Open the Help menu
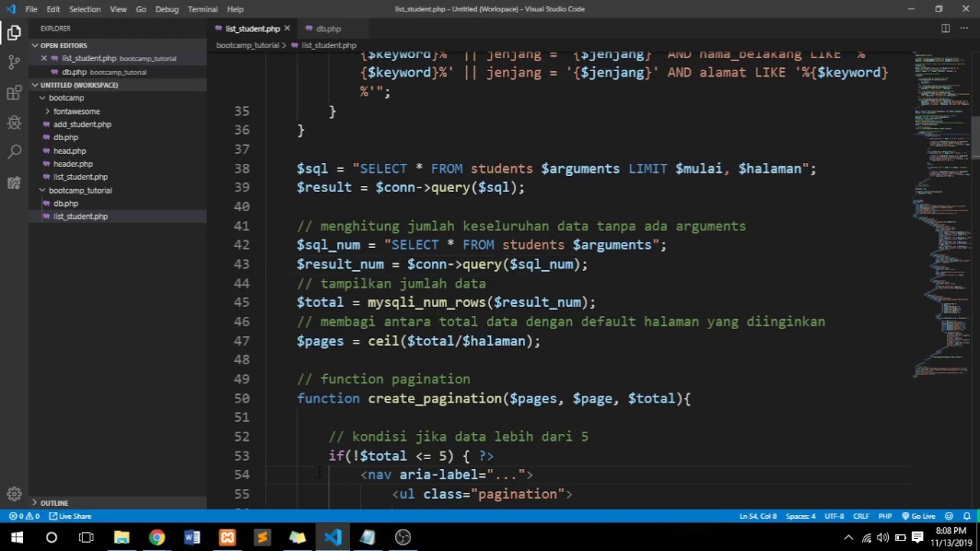Image resolution: width=980 pixels, height=551 pixels. [235, 9]
